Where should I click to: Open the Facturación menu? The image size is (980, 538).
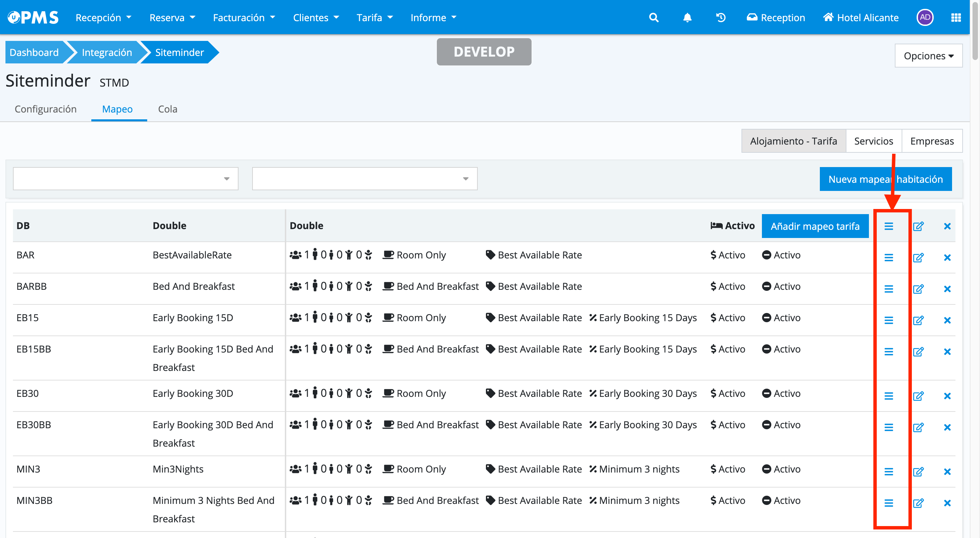tap(244, 17)
